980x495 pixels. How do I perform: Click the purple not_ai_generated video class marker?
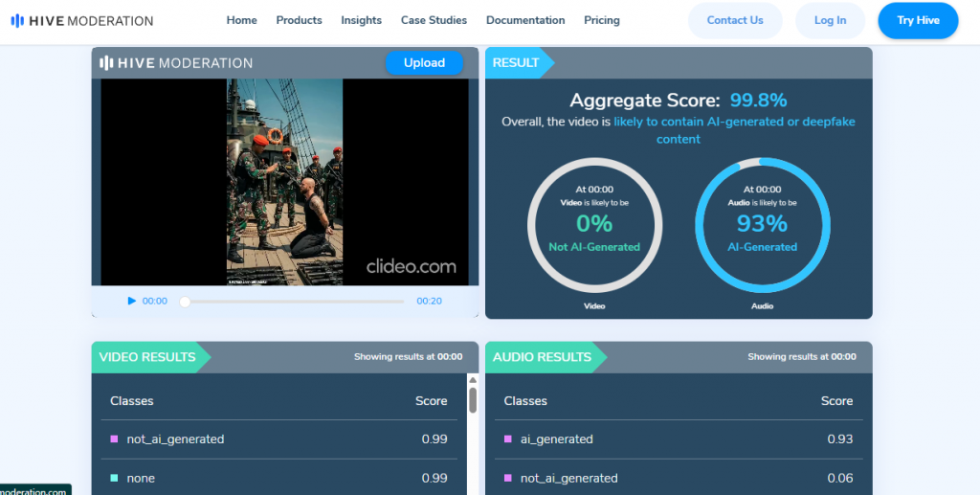click(114, 439)
